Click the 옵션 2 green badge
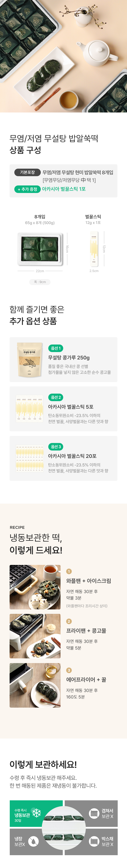Image resolution: width=127 pixels, height=868 pixels. pyautogui.click(x=56, y=397)
